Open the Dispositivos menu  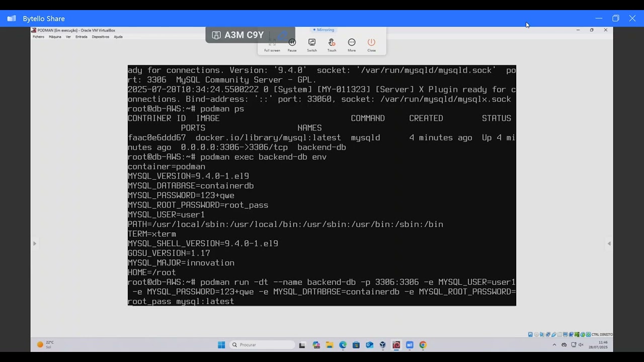pos(101,37)
